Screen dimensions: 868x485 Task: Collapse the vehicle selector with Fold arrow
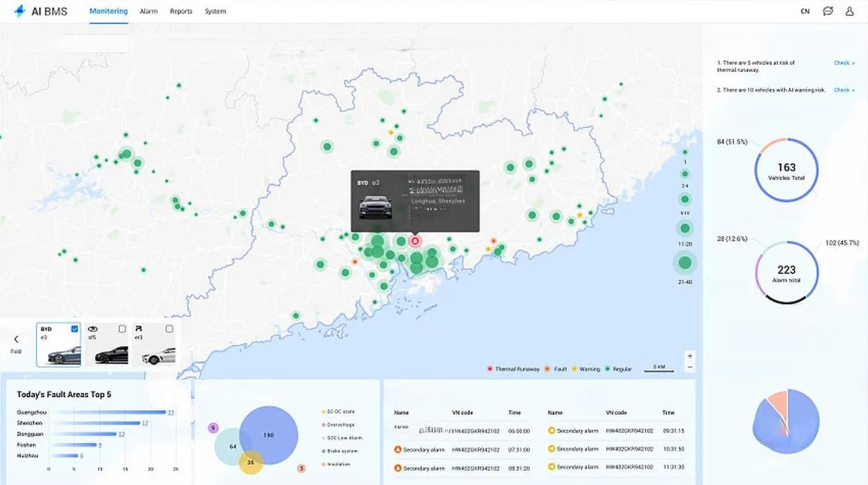coord(16,340)
